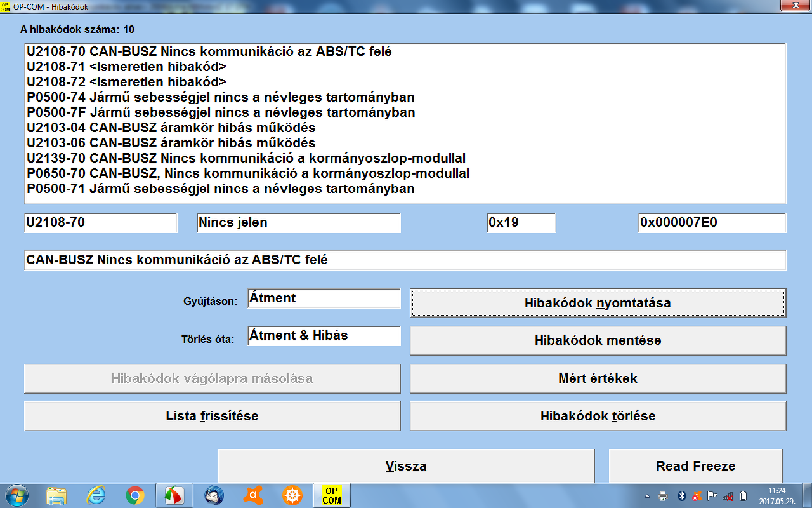Select the U2108-71 unknown fault code row
Viewport: 812px width, 508px height.
(x=405, y=67)
